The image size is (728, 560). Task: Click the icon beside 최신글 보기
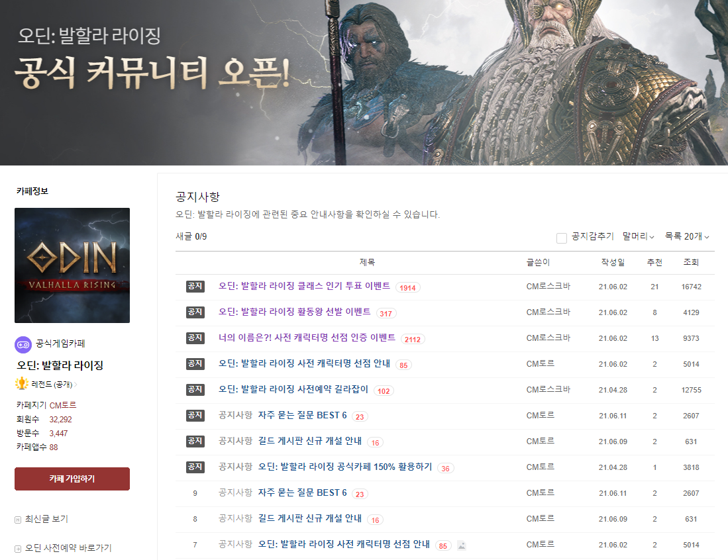pyautogui.click(x=18, y=520)
